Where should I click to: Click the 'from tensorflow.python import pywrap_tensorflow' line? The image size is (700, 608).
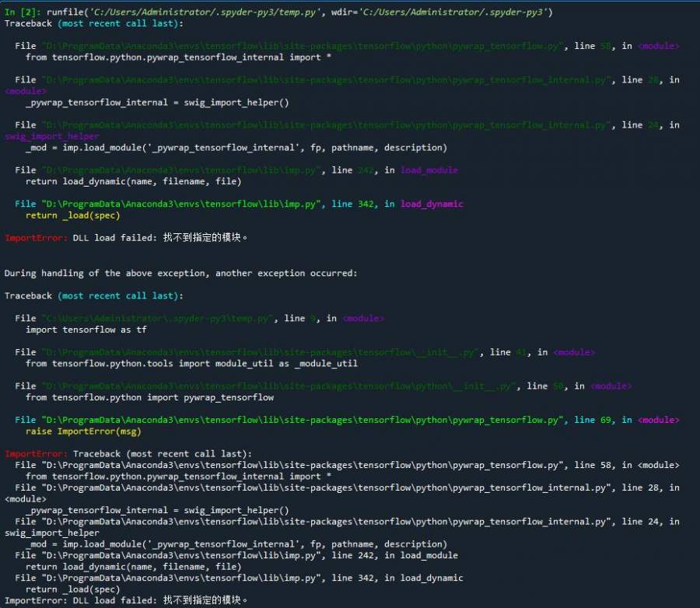[149, 397]
